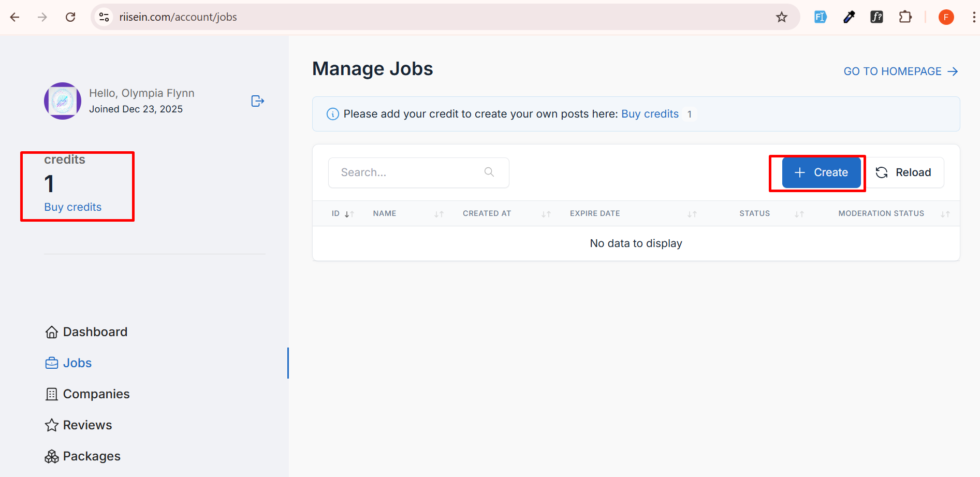Image resolution: width=980 pixels, height=477 pixels.
Task: Click into the jobs Search field
Action: 409,172
